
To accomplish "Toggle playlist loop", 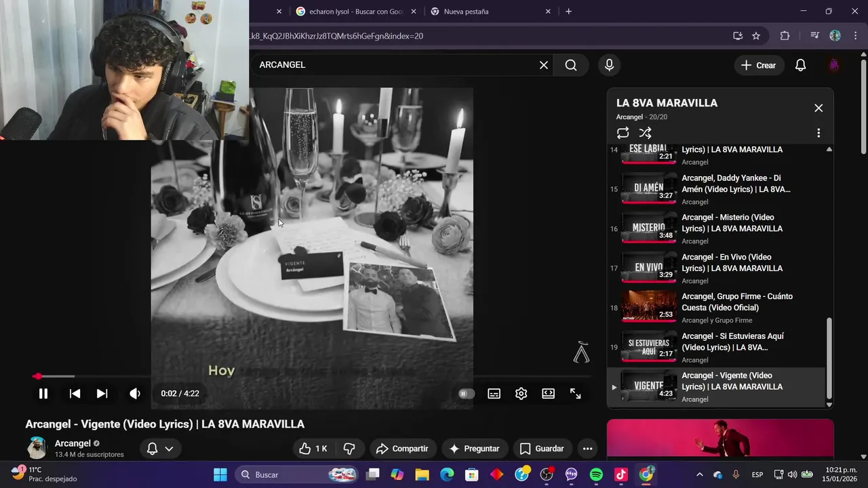I will pyautogui.click(x=623, y=133).
